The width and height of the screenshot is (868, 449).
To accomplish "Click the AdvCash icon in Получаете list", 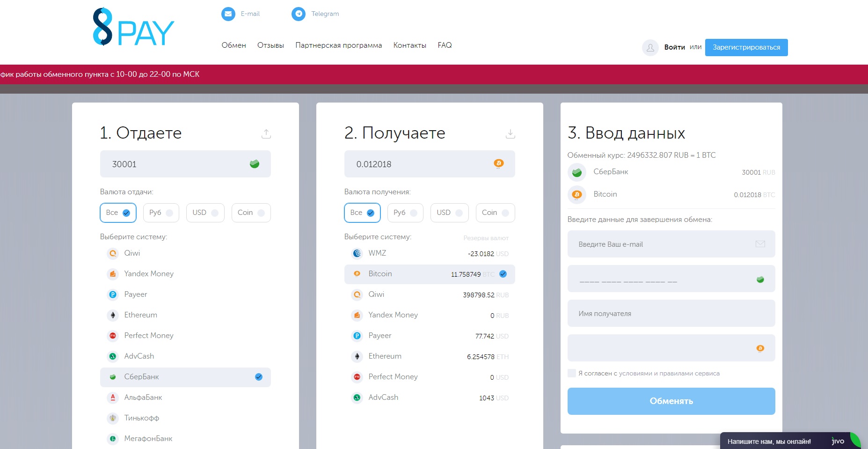I will pos(357,397).
